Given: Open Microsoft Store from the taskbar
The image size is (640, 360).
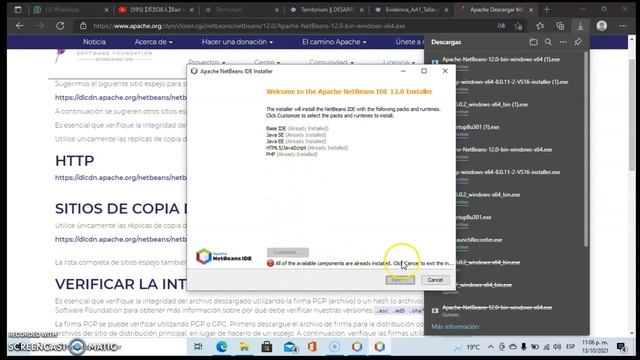Looking at the screenshot, I should click(x=267, y=347).
